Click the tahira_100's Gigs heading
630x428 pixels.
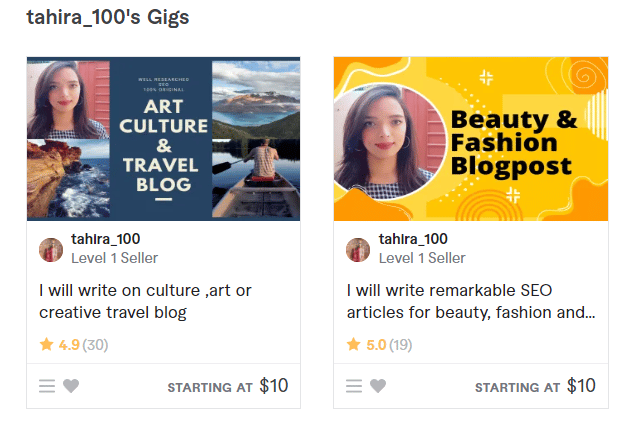coord(108,17)
